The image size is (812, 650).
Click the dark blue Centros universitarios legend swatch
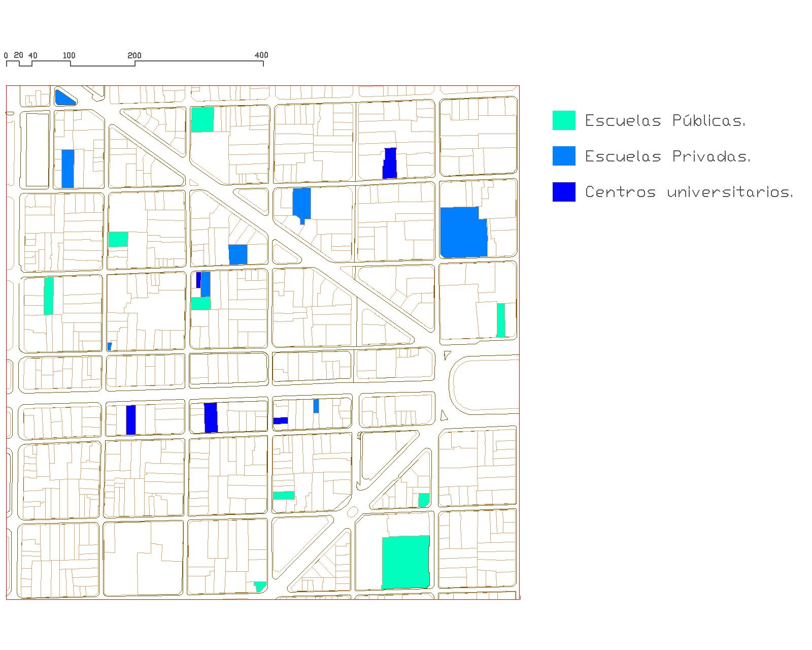click(x=564, y=192)
